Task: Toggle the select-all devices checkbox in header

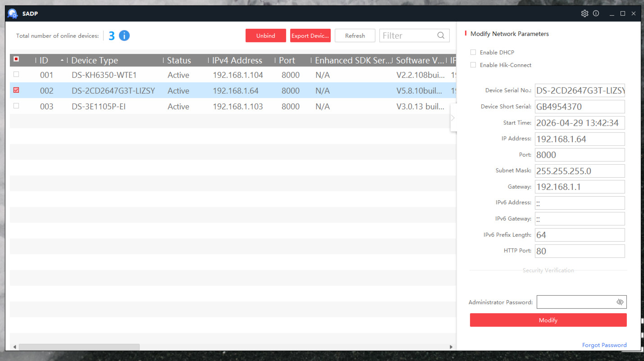Action: pos(16,59)
